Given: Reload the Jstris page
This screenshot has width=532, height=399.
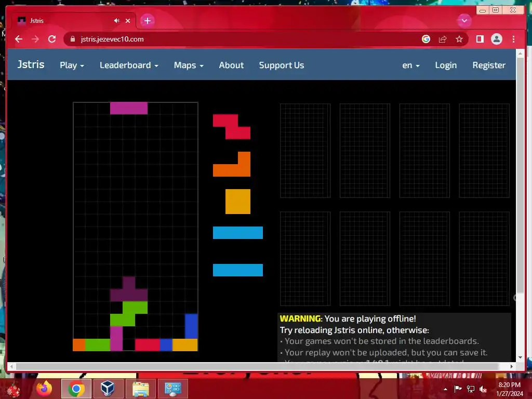Looking at the screenshot, I should [x=52, y=39].
